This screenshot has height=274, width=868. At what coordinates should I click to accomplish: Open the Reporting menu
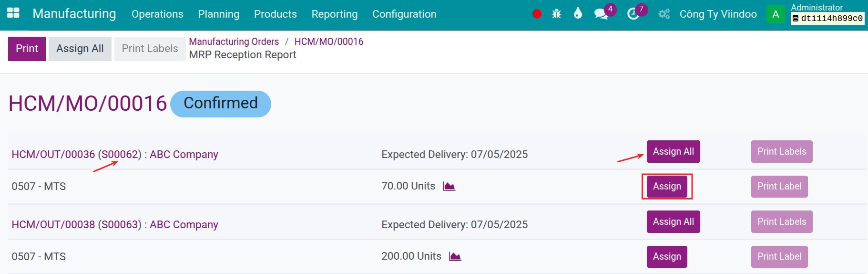click(x=334, y=14)
